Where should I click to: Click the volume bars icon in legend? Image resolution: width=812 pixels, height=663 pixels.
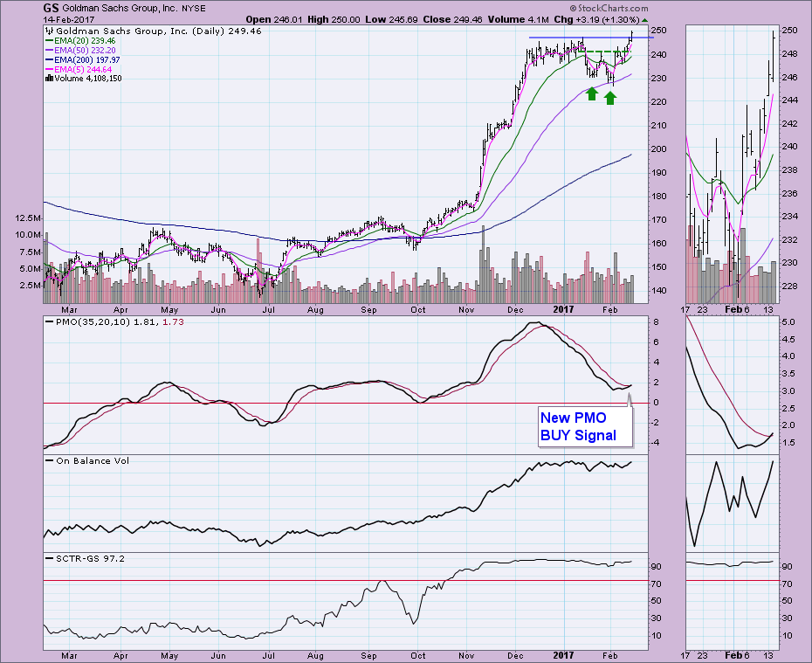49,79
